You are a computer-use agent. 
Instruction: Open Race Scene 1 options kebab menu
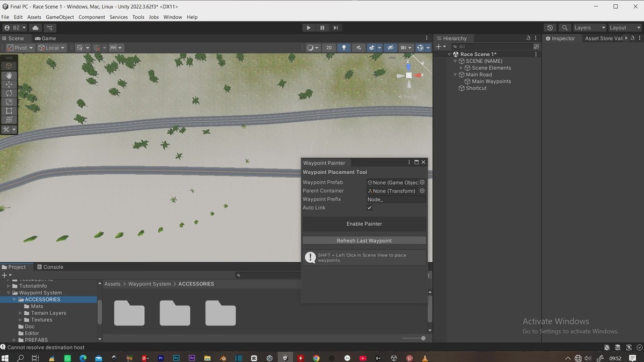click(536, 54)
